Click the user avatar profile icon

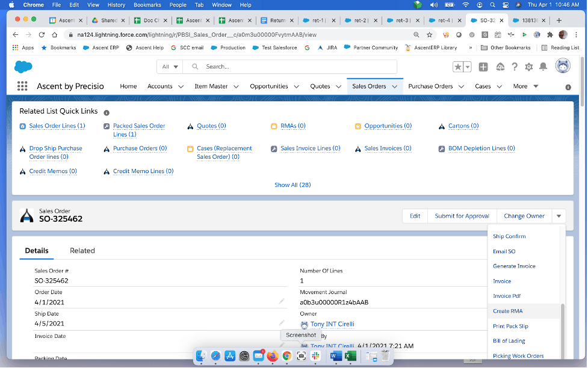(x=563, y=66)
